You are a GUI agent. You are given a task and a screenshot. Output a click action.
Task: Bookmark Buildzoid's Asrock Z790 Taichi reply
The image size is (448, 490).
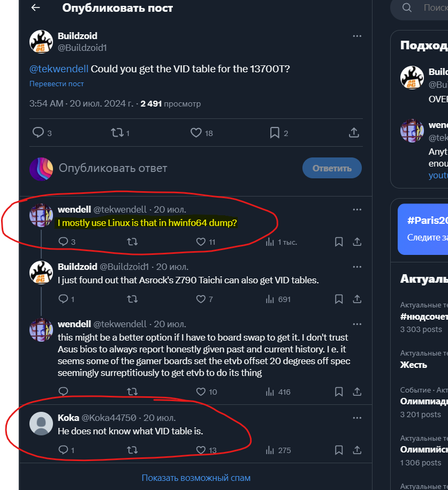[x=339, y=299]
